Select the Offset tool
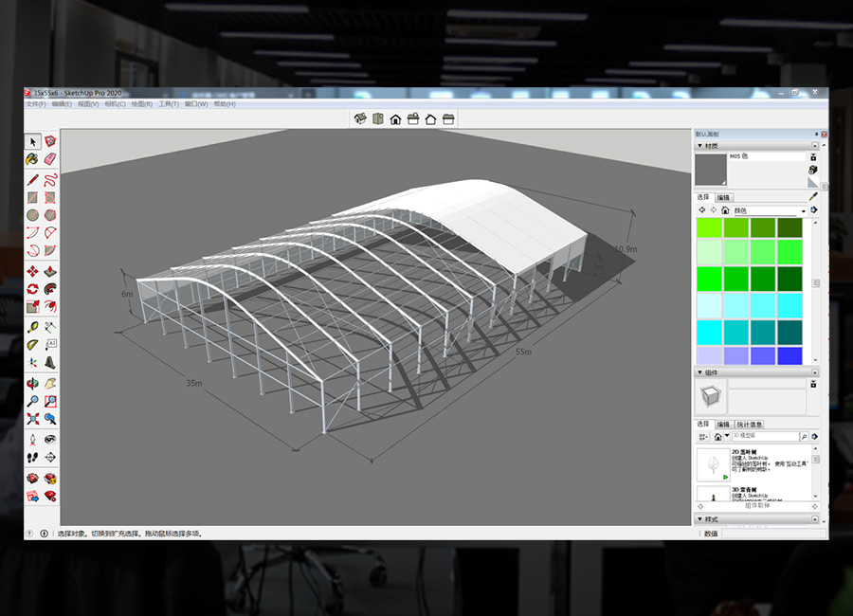 50,306
